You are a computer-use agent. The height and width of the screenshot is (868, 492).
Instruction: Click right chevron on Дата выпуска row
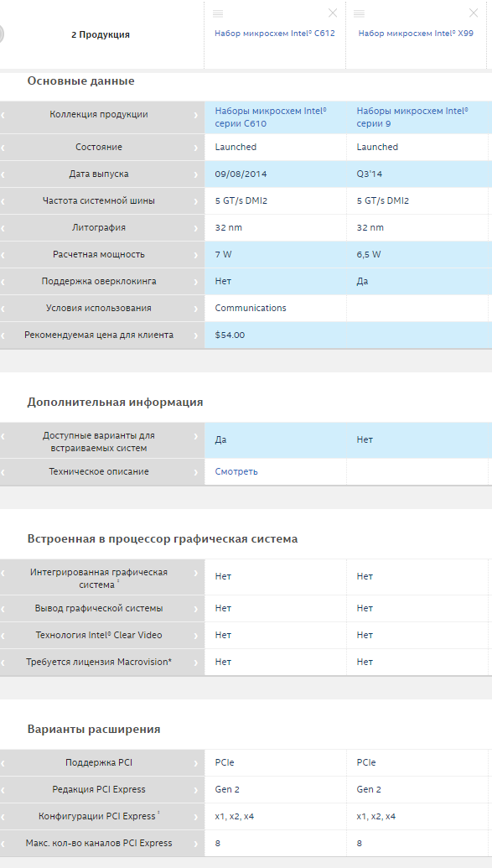[x=196, y=174]
